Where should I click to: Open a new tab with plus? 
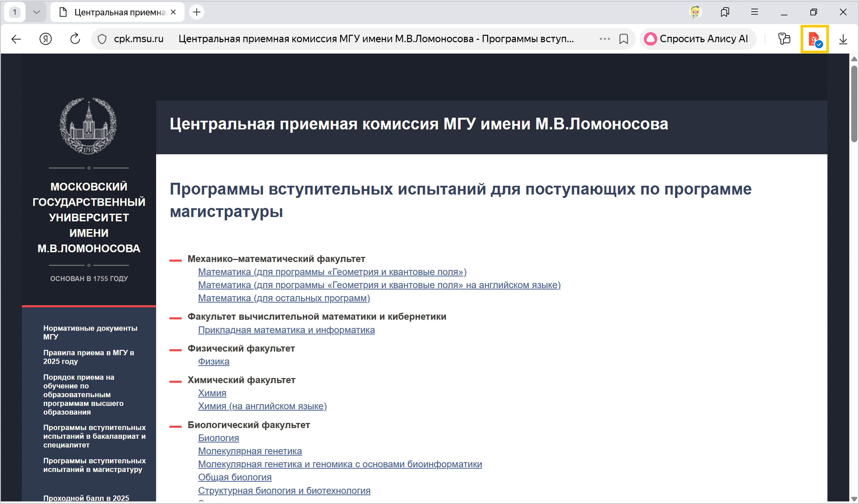tap(197, 12)
